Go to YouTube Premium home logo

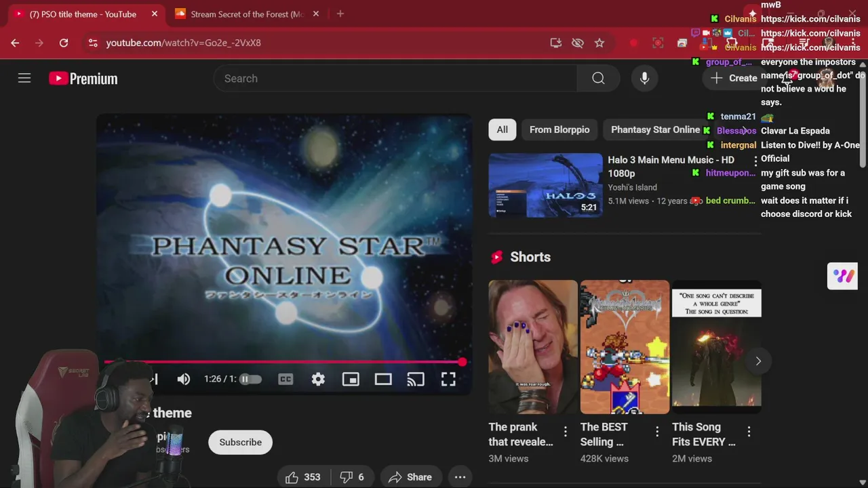tap(83, 79)
